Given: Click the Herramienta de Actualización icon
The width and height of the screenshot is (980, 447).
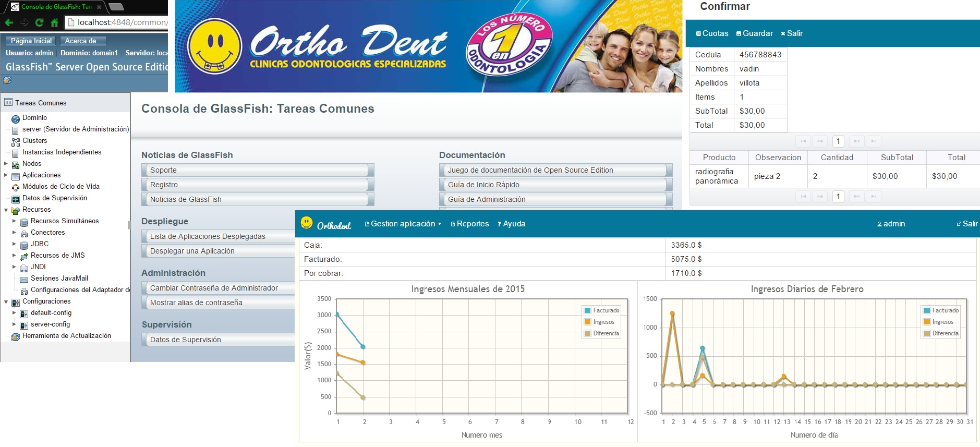Looking at the screenshot, I should 16,337.
